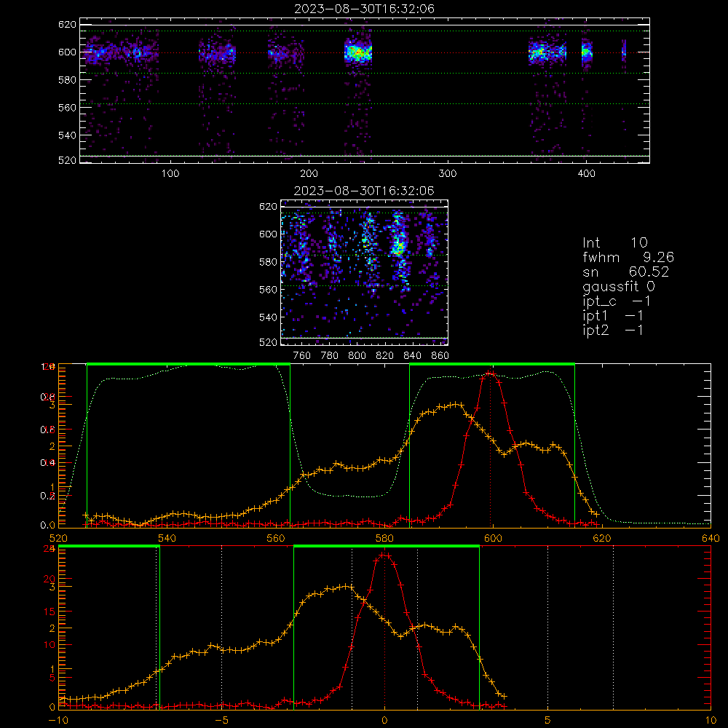Click the thick green bar over the bottom plot's central window
Viewport: 728px width, 728px height.
point(387,547)
